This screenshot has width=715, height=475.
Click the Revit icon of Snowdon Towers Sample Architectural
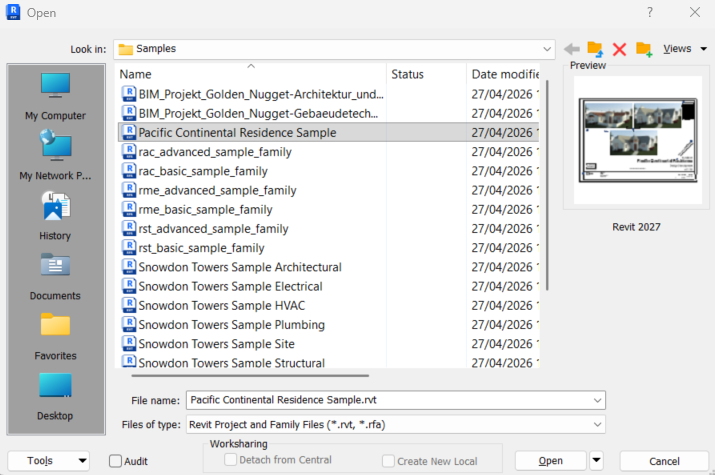click(130, 266)
